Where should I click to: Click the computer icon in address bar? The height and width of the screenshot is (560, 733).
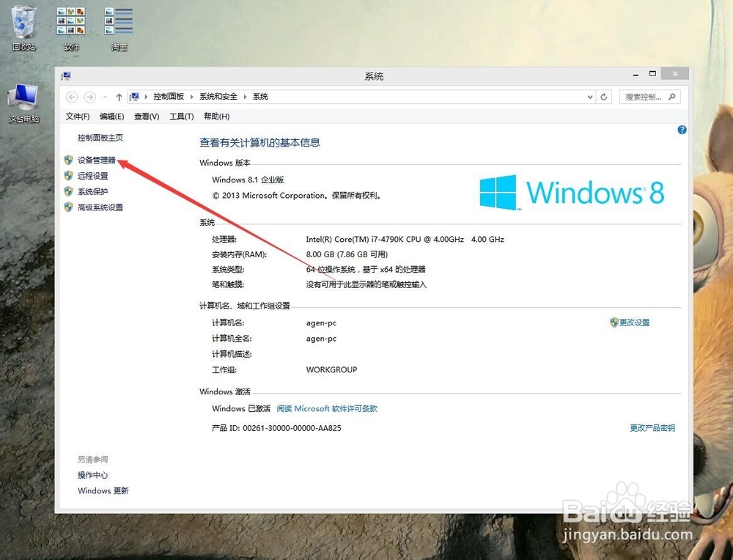(135, 97)
